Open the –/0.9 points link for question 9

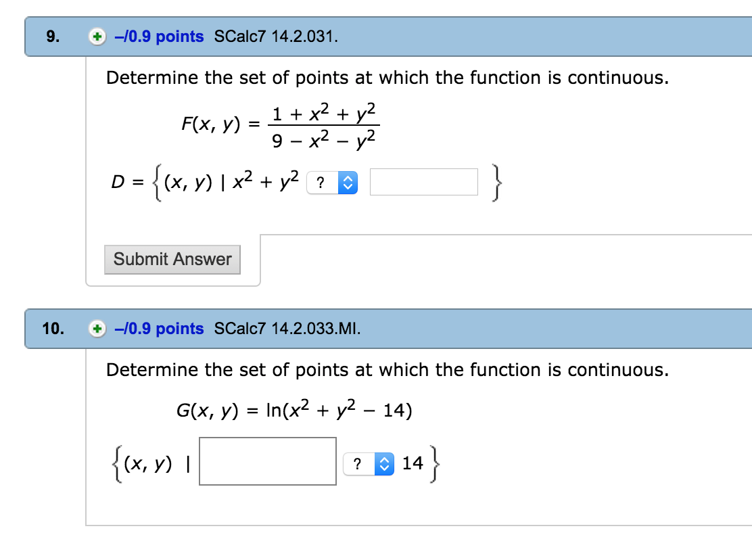(x=159, y=37)
